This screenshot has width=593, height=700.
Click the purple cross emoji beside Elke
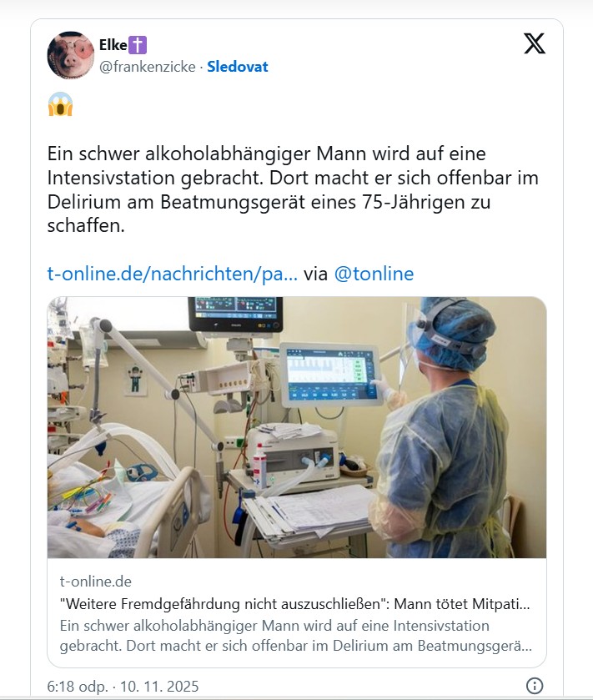point(139,46)
